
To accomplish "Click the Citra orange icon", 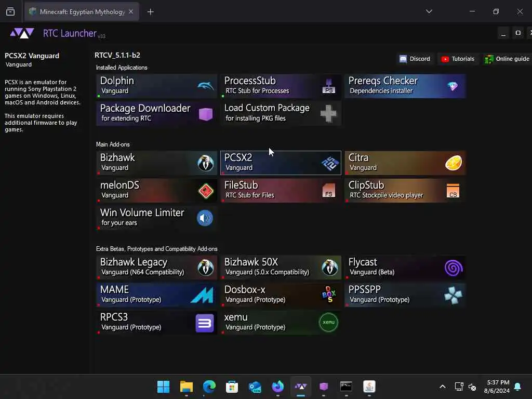I will pos(453,163).
